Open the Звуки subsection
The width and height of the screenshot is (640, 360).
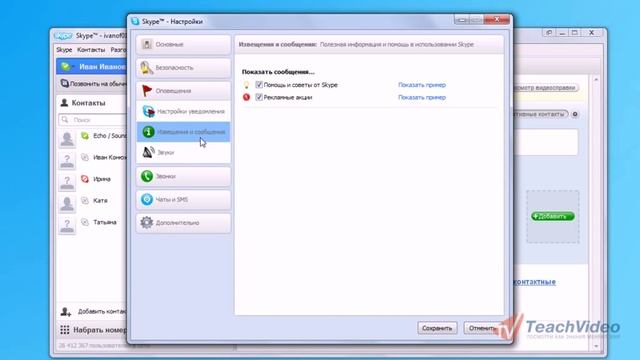[183, 152]
